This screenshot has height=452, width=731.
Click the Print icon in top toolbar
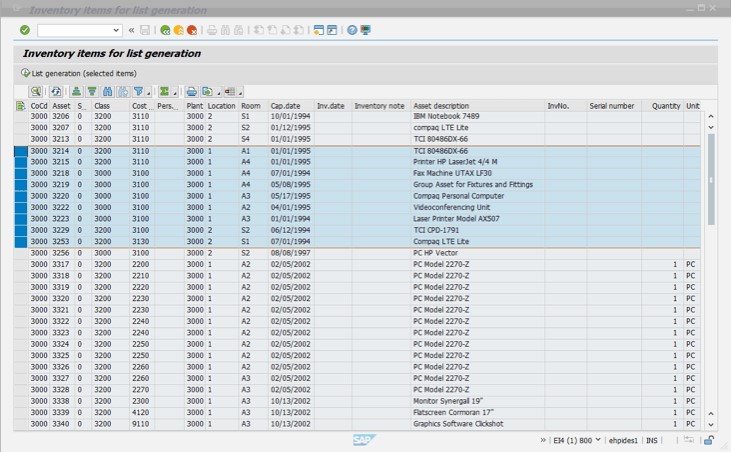pyautogui.click(x=212, y=30)
